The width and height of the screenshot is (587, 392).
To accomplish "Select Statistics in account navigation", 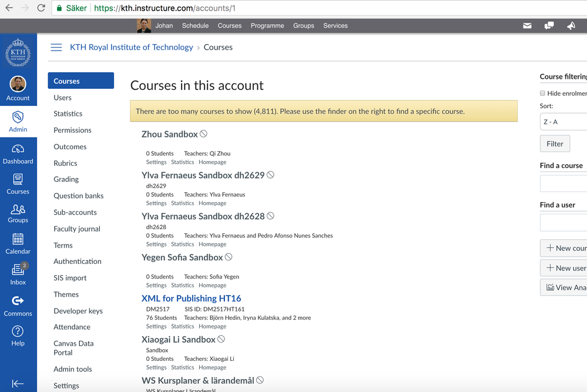I will coord(68,114).
